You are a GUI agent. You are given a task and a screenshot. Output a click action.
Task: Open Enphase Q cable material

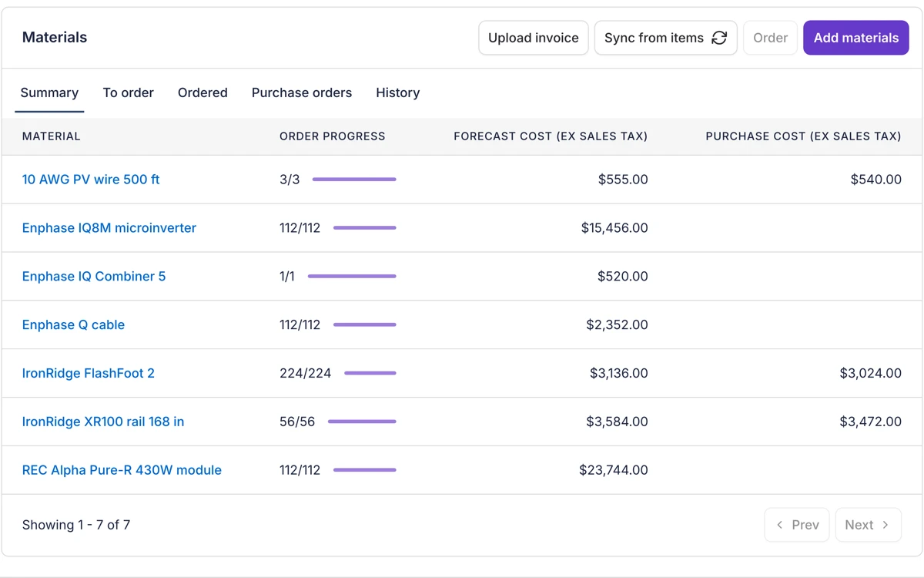click(73, 325)
